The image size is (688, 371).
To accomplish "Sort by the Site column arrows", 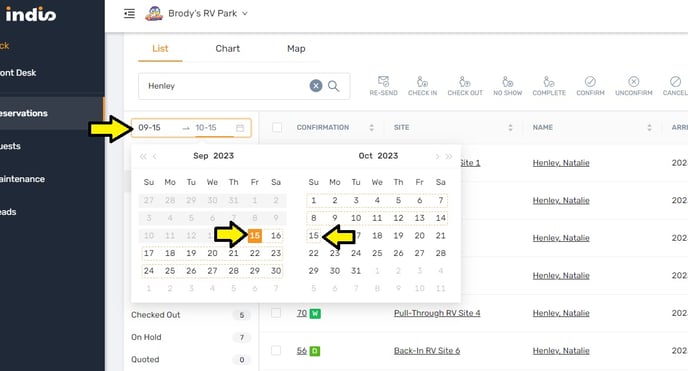I will pyautogui.click(x=510, y=128).
